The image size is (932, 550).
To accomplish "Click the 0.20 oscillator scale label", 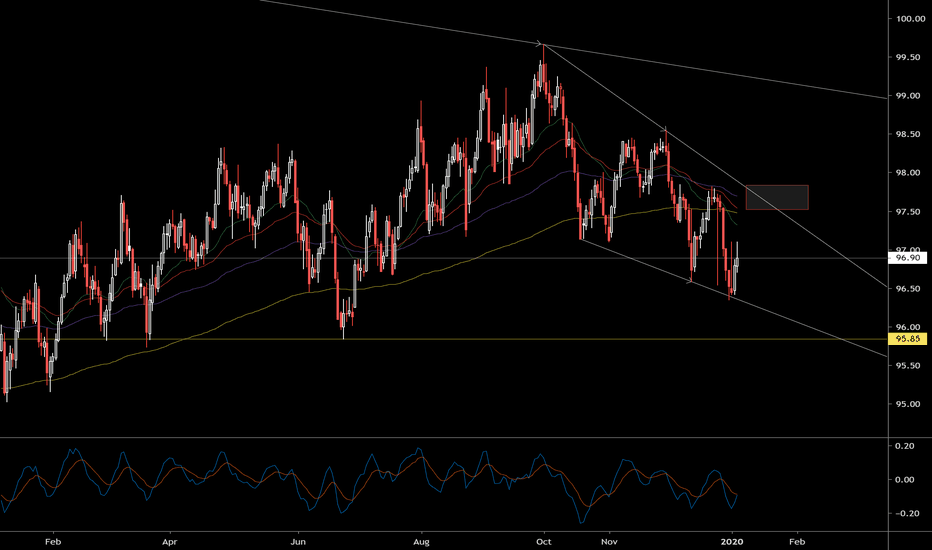I will tap(905, 446).
